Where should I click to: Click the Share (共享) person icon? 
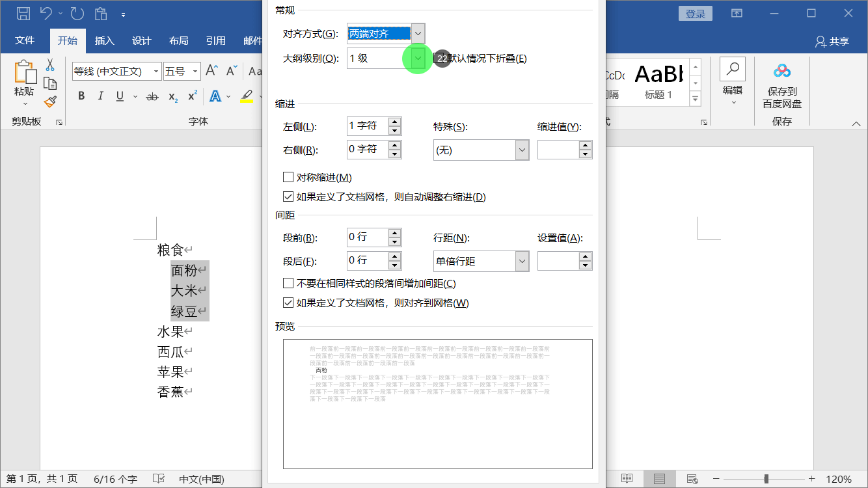click(x=821, y=41)
